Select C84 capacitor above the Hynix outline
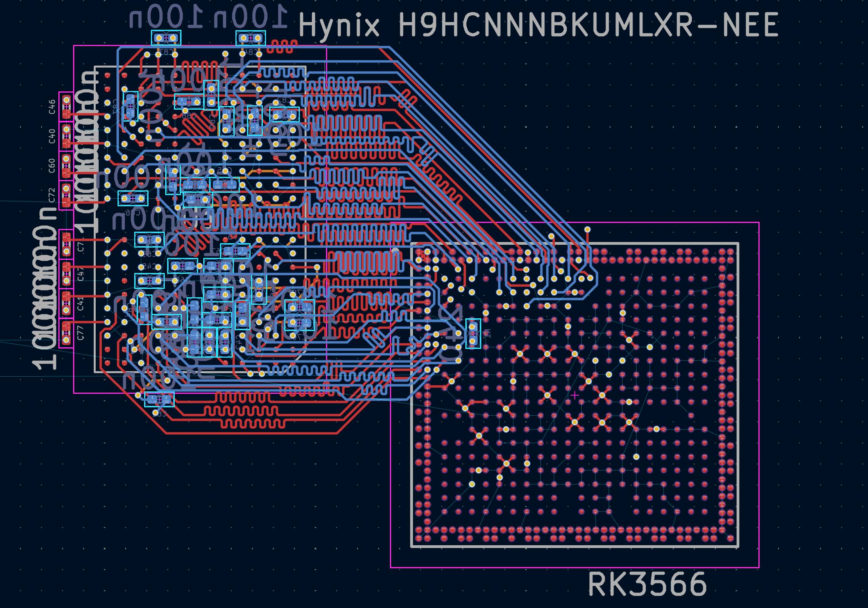Viewport: 868px width, 608px height. [x=251, y=38]
